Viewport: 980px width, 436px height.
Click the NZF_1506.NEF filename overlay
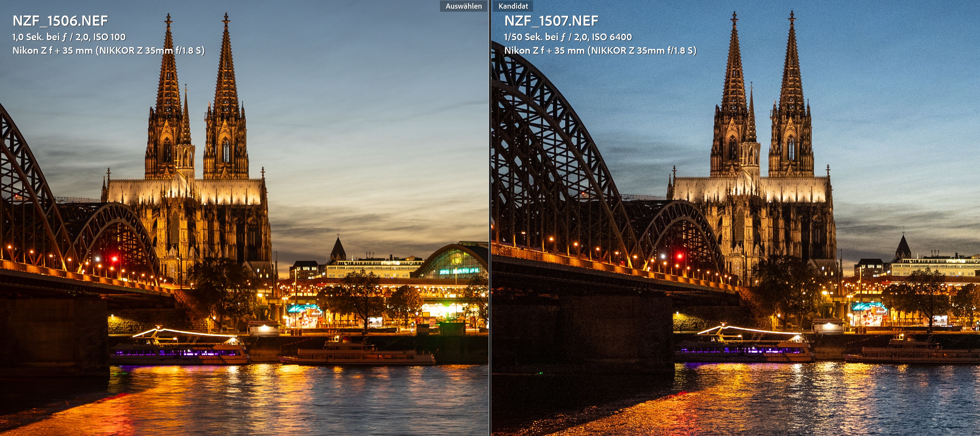60,21
